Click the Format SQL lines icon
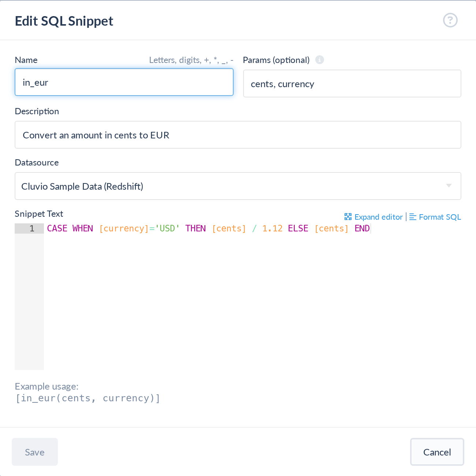The width and height of the screenshot is (476, 476). pos(413,217)
